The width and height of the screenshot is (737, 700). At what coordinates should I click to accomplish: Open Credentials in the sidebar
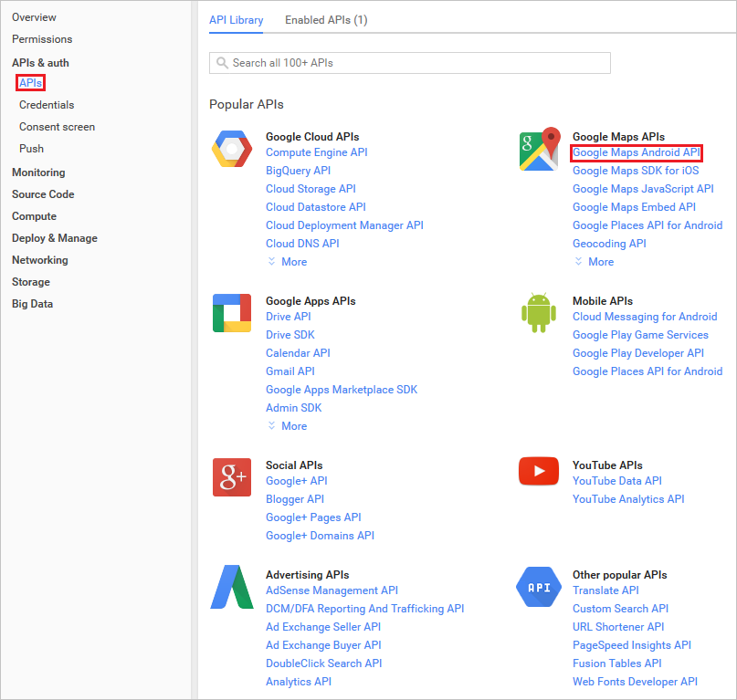click(47, 105)
